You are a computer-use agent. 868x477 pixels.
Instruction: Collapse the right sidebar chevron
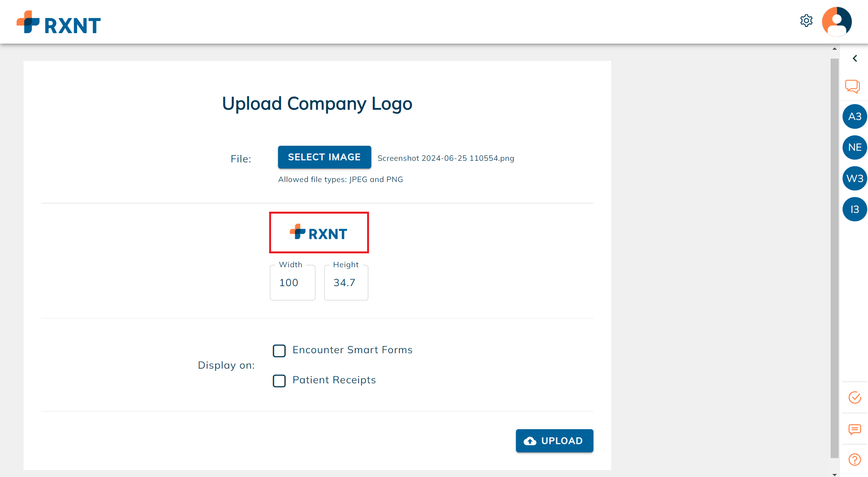coord(855,58)
